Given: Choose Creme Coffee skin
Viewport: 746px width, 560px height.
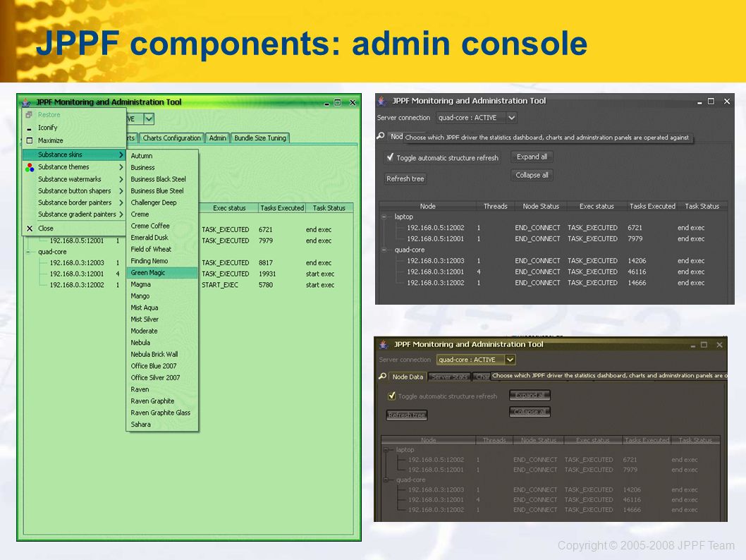Looking at the screenshot, I should (x=162, y=226).
